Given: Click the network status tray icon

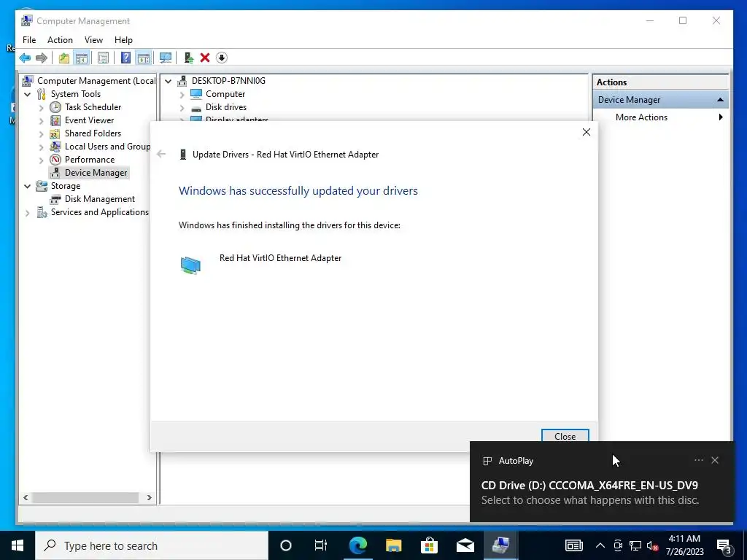Looking at the screenshot, I should tap(635, 545).
